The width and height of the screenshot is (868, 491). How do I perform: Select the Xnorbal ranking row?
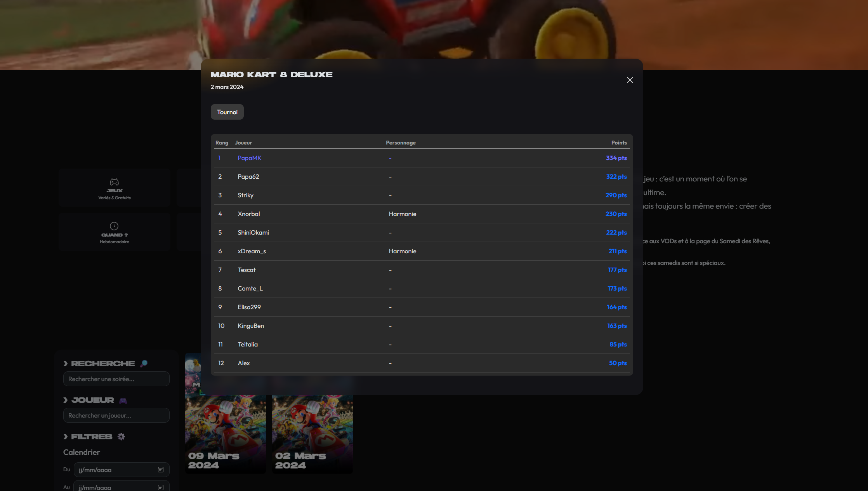coord(422,214)
